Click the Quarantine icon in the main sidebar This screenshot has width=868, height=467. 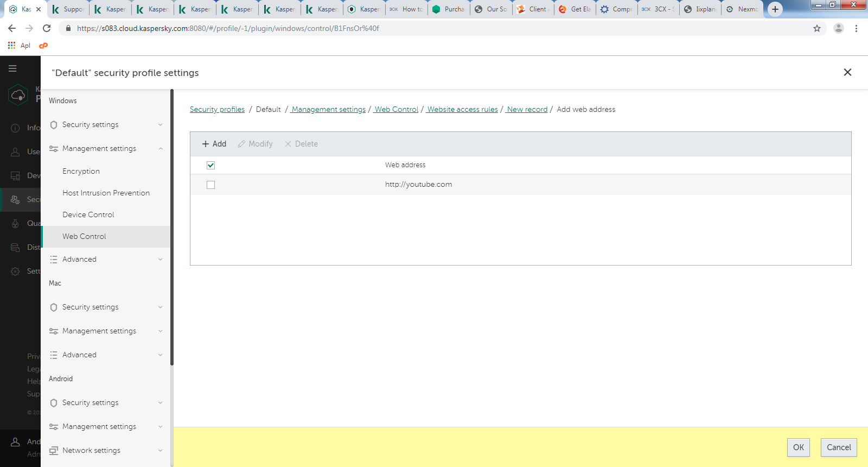pyautogui.click(x=15, y=223)
